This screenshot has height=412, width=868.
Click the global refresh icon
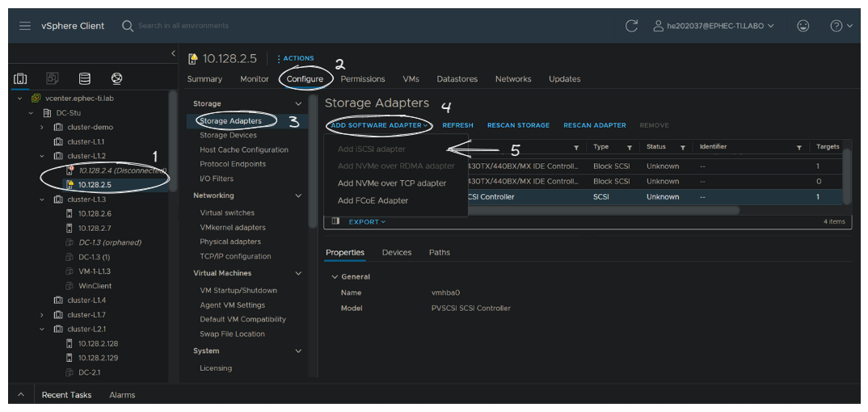[630, 26]
